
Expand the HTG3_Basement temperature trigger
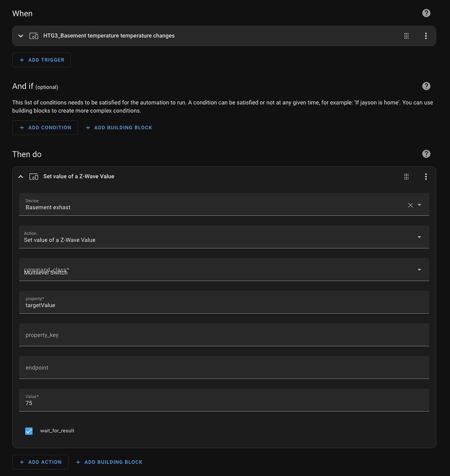(20, 36)
